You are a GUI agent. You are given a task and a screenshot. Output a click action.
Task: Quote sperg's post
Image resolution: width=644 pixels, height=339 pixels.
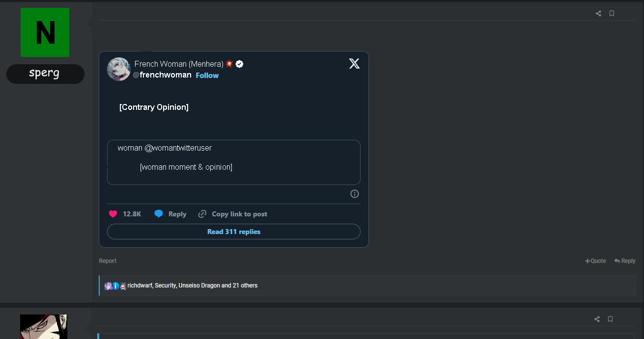[x=595, y=261]
